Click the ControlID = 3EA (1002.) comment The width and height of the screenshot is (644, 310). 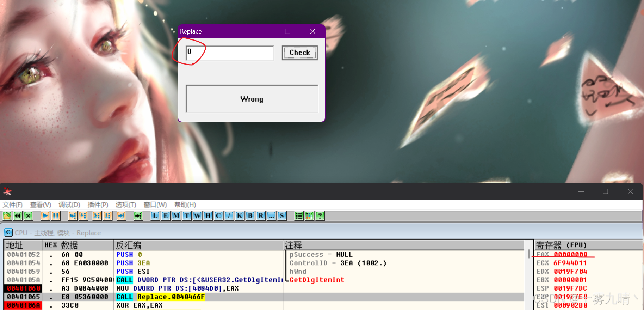tap(338, 263)
